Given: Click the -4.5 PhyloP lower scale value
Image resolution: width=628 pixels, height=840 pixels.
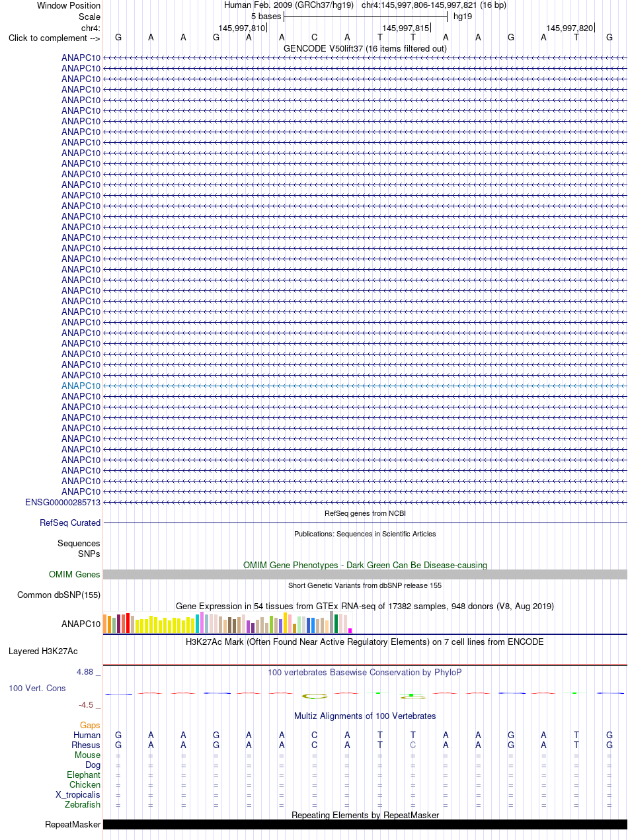Looking at the screenshot, I should pos(87,704).
